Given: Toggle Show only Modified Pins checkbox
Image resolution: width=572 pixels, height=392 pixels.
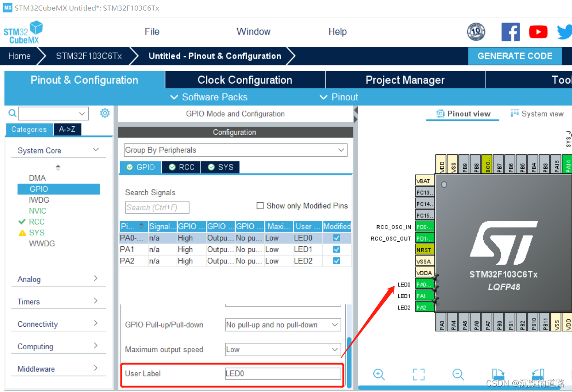Looking at the screenshot, I should click(x=260, y=205).
